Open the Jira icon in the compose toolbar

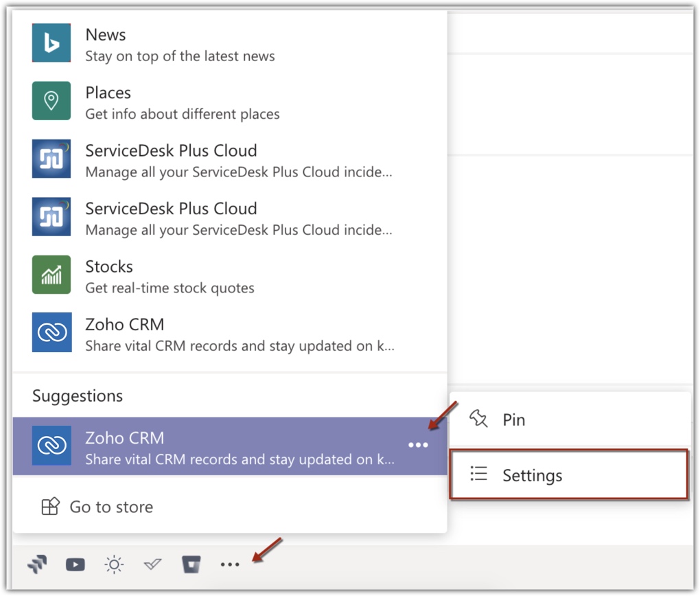[38, 564]
